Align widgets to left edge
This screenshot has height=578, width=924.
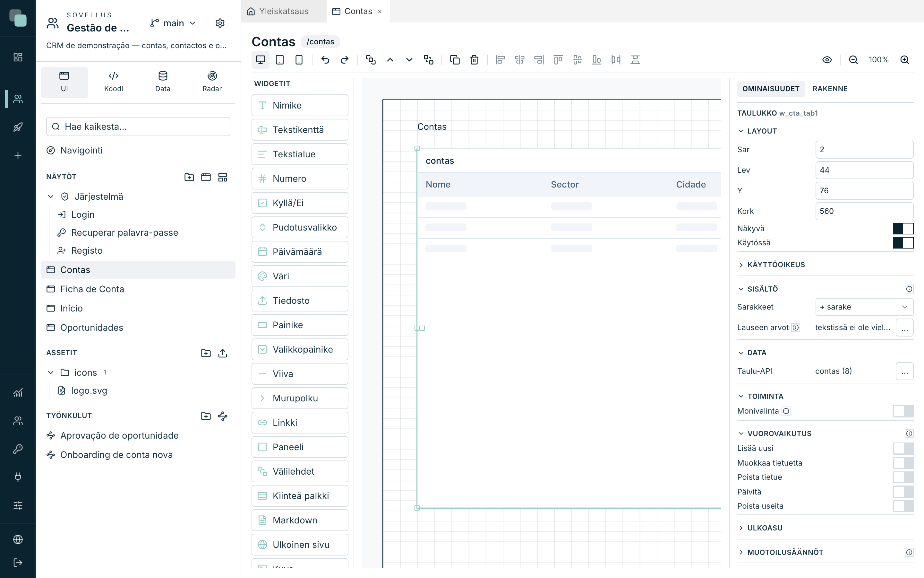pyautogui.click(x=500, y=60)
